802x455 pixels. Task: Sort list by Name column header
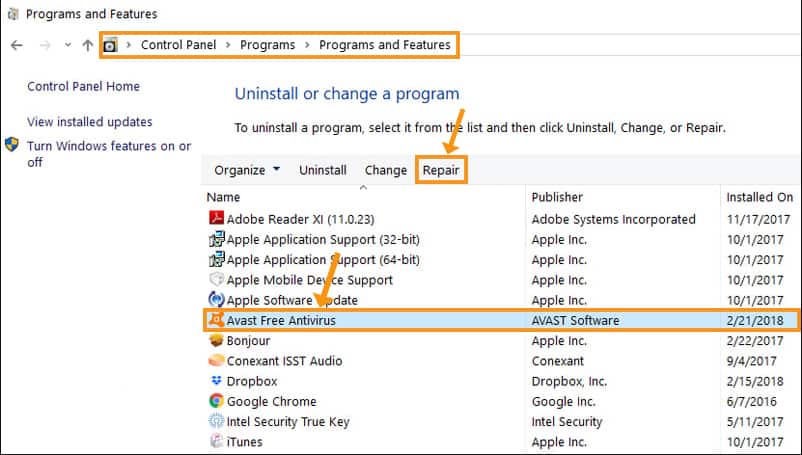click(x=223, y=197)
